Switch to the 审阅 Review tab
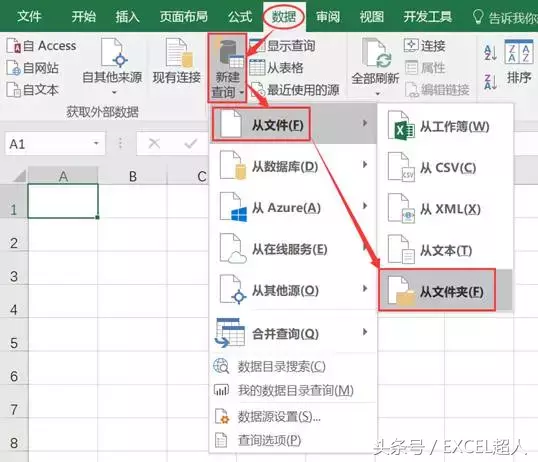Image resolution: width=538 pixels, height=462 pixels. (x=328, y=16)
